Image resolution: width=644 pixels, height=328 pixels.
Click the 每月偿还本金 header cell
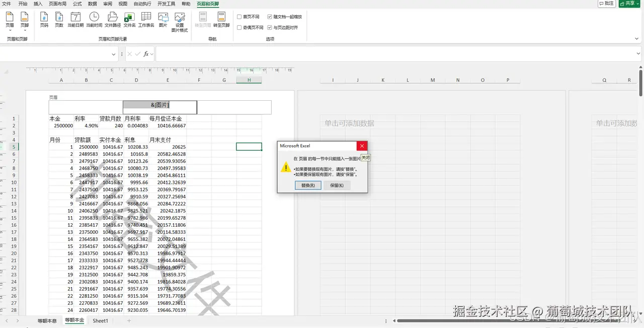point(168,118)
